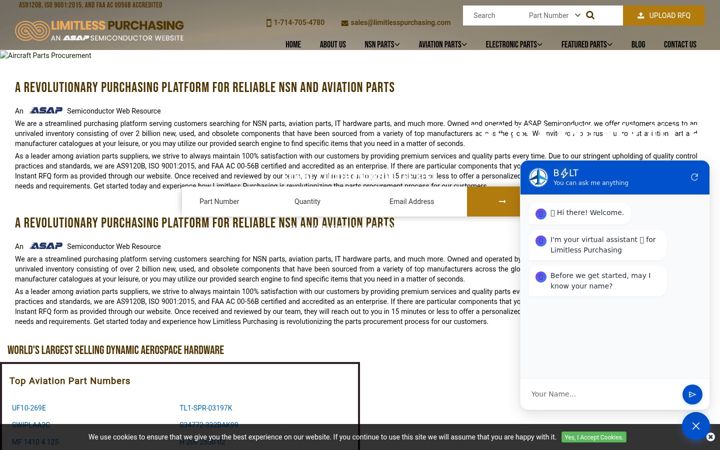This screenshot has height=450, width=720.
Task: Click the 'Hi there! Welcome.' chat message
Action: tap(579, 213)
